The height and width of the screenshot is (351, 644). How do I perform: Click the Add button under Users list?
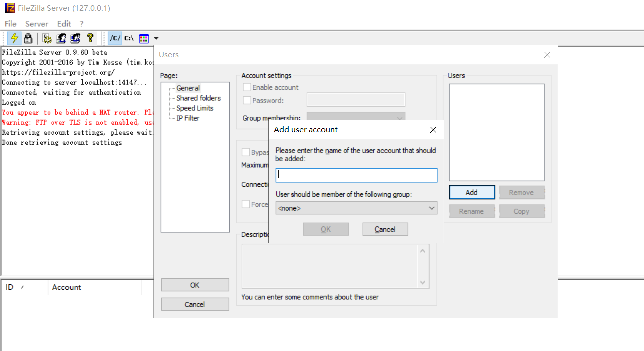pyautogui.click(x=472, y=192)
